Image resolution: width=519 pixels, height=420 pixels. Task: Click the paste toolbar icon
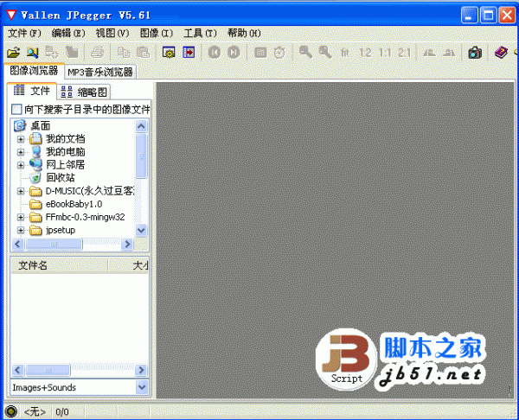click(x=144, y=53)
